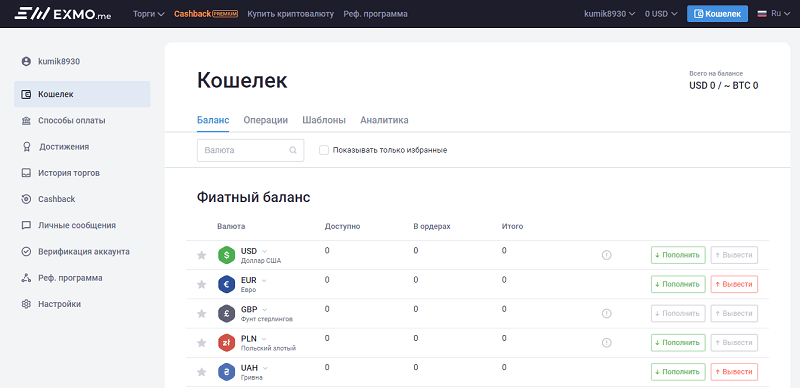Image resolution: width=800 pixels, height=388 pixels.
Task: Click the История торгов sidebar icon
Action: [x=26, y=173]
